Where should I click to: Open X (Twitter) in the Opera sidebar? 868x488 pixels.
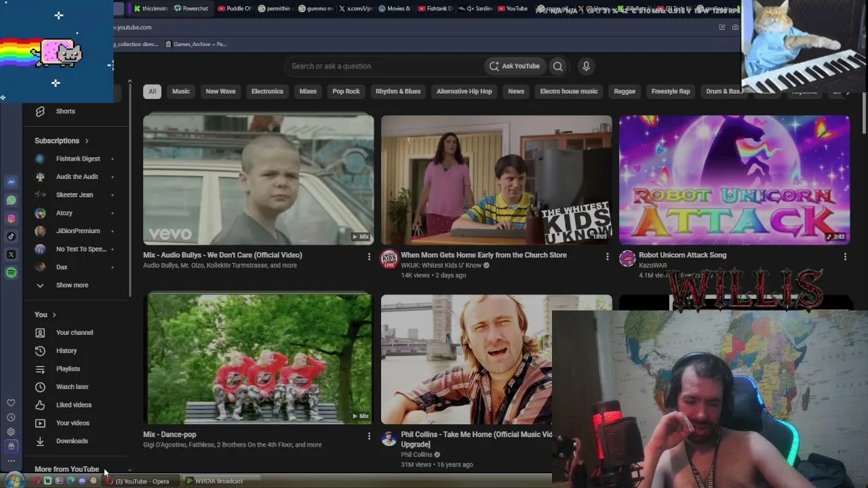(11, 255)
